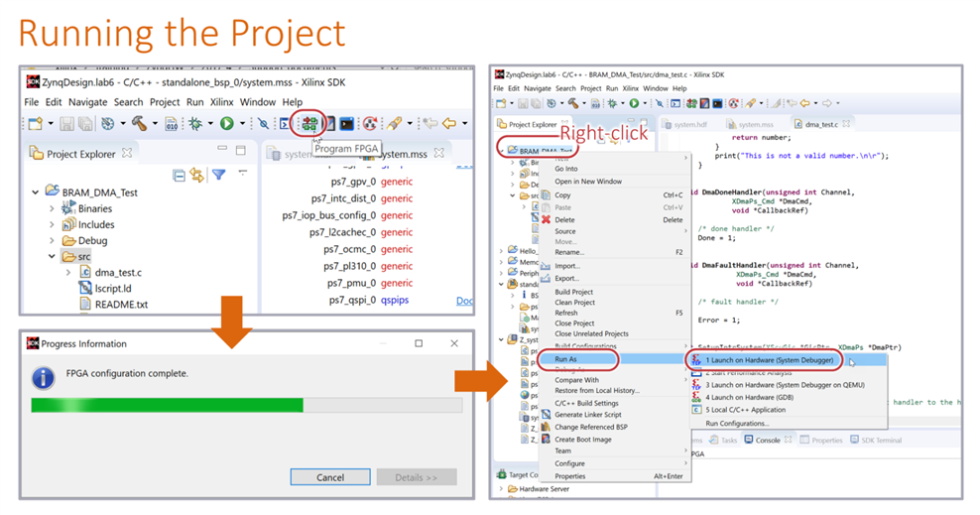Screen dimensions: 980x515
Task: Open Xilinx menu in system.mss SDK window
Action: [221, 102]
